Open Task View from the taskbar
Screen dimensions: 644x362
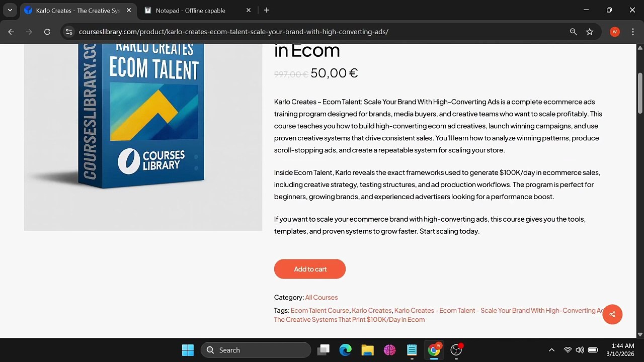click(324, 350)
